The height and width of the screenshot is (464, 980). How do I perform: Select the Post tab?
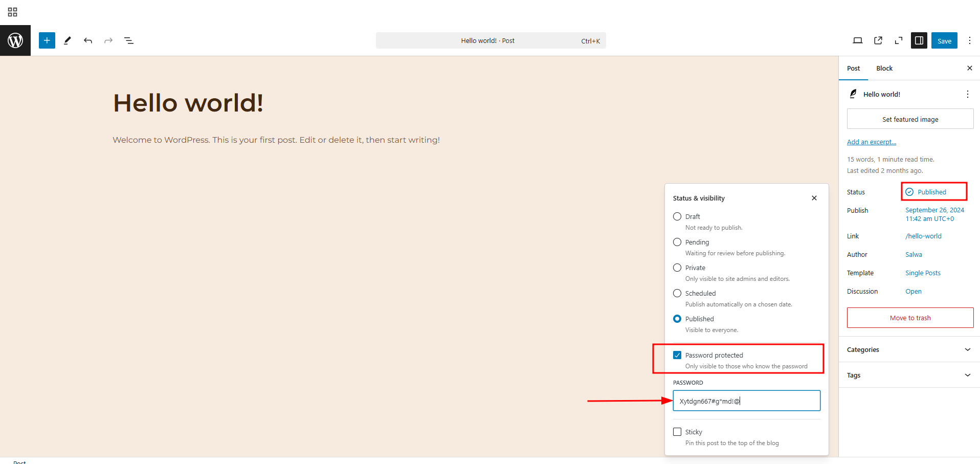pyautogui.click(x=853, y=68)
